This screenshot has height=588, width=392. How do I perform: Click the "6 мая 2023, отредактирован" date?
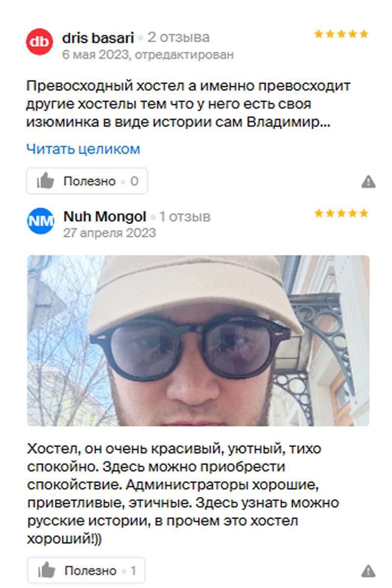tap(148, 54)
